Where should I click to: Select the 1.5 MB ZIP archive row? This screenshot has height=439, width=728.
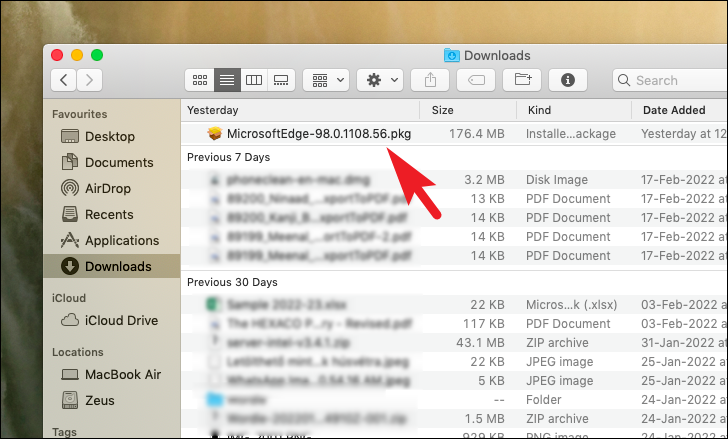454,419
